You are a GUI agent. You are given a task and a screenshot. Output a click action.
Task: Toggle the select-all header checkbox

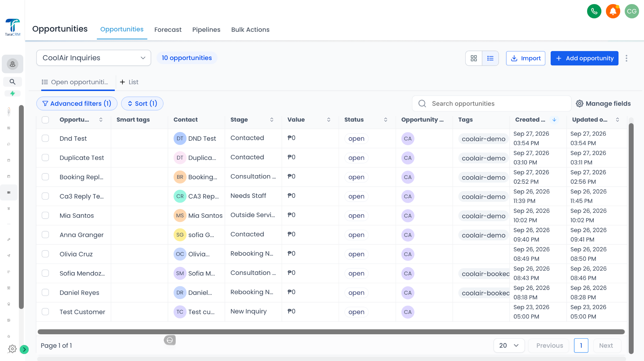tap(45, 120)
